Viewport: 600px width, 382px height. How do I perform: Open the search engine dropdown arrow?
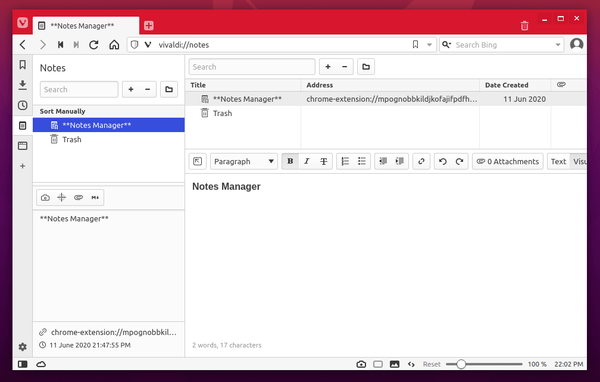coord(558,45)
